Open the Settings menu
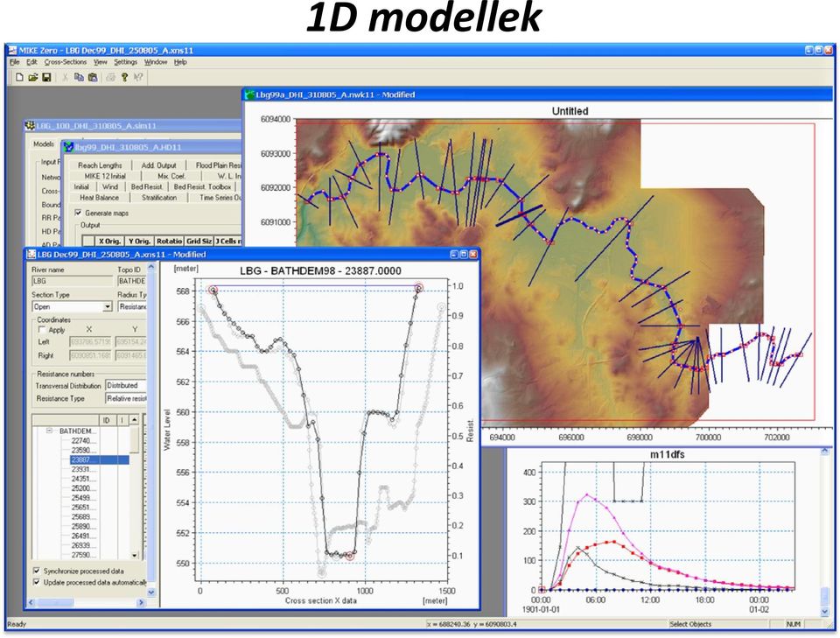 click(x=125, y=62)
